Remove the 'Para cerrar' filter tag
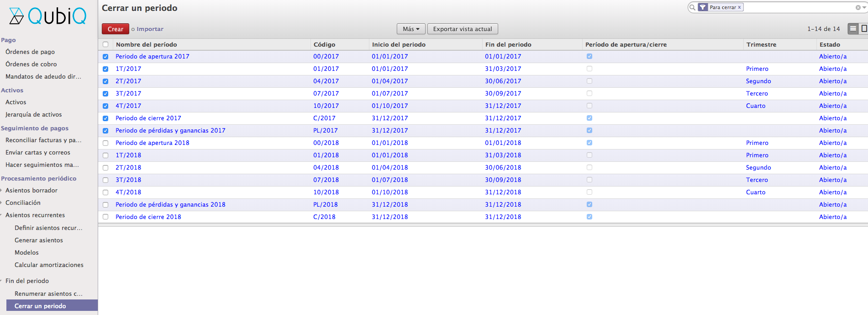The image size is (868, 315). point(739,7)
